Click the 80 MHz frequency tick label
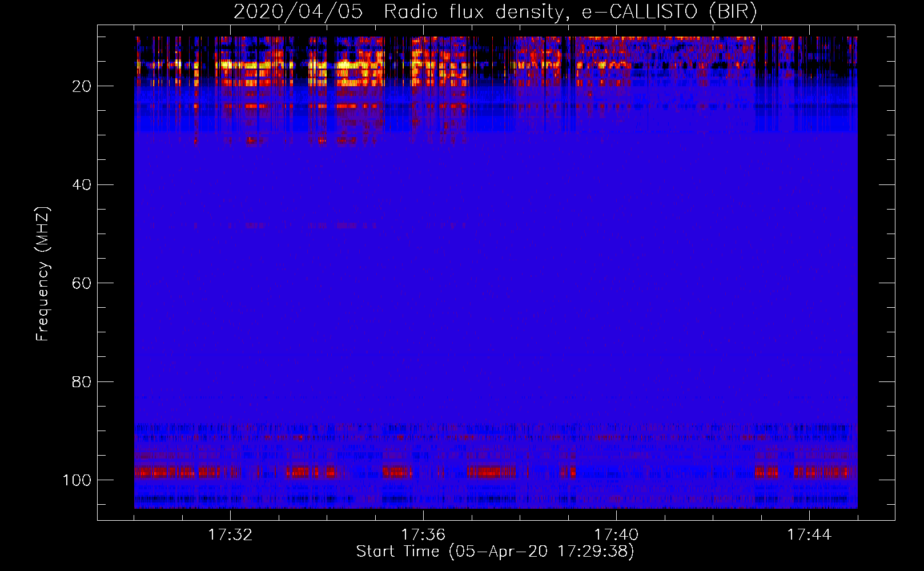 (x=82, y=381)
